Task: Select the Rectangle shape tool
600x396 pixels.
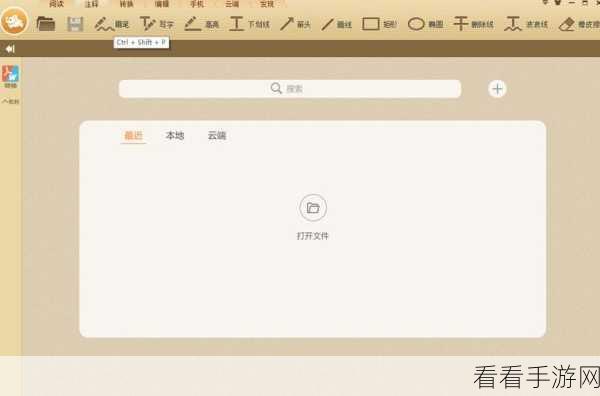Action: 379,24
